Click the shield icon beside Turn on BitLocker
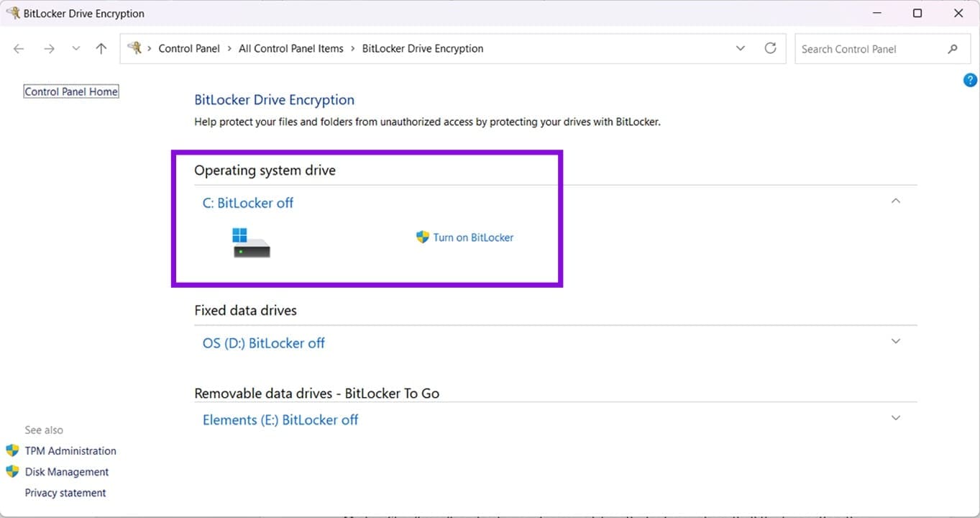This screenshot has width=980, height=518. click(x=423, y=237)
